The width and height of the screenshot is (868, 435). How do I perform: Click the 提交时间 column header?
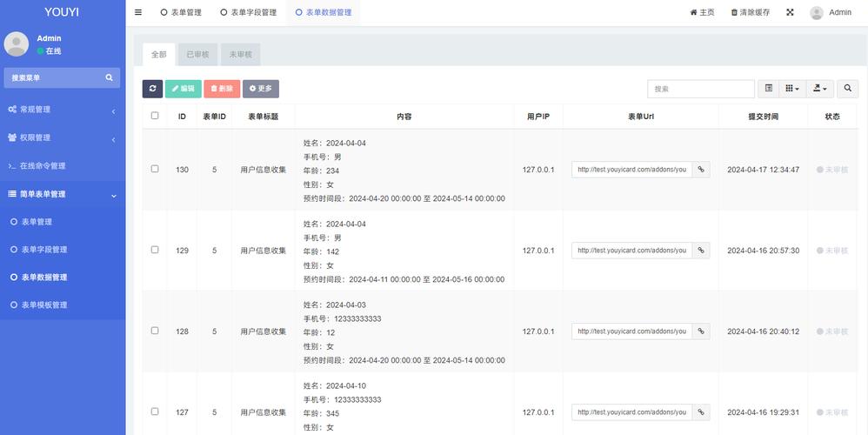[763, 117]
